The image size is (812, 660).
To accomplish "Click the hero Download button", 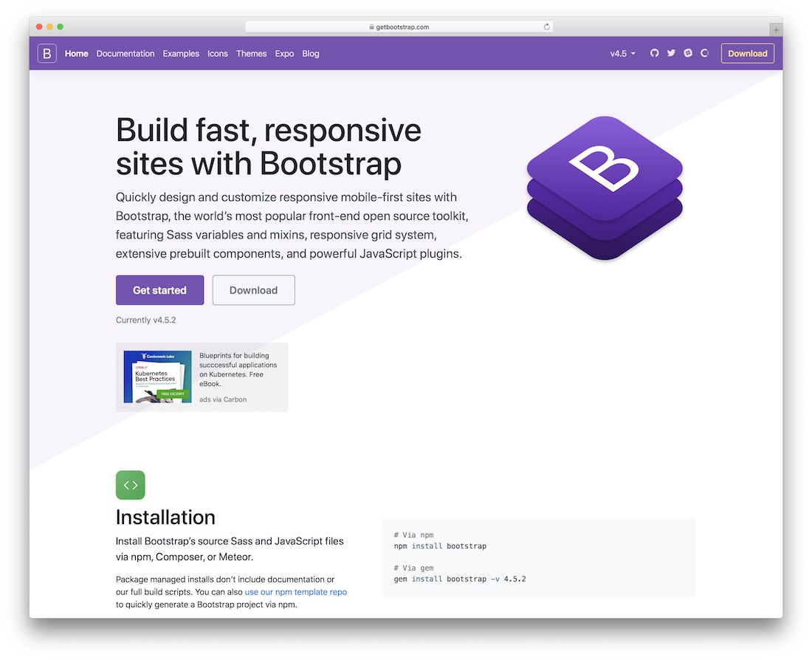I will click(253, 290).
